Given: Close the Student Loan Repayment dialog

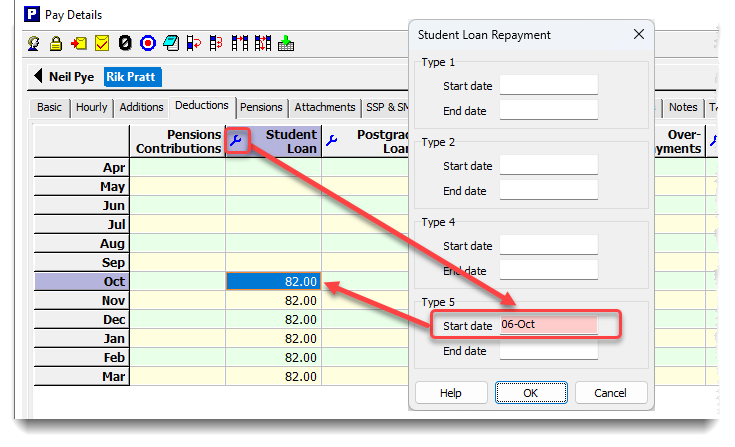Looking at the screenshot, I should coord(639,35).
